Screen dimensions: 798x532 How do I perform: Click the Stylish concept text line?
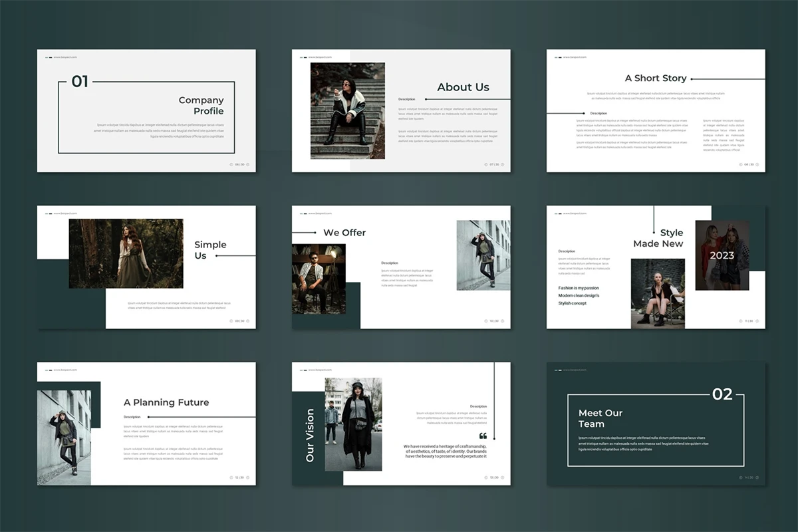click(572, 303)
